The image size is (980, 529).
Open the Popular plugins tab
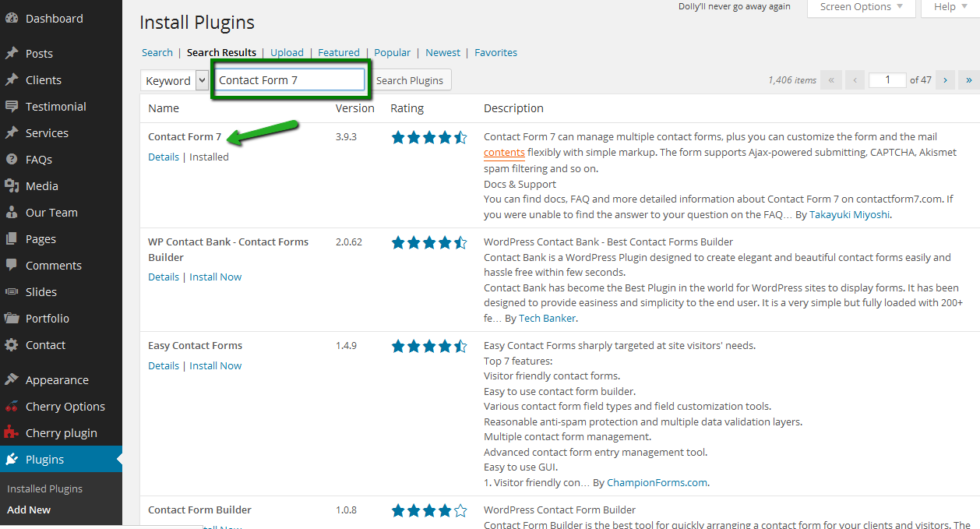(x=393, y=53)
